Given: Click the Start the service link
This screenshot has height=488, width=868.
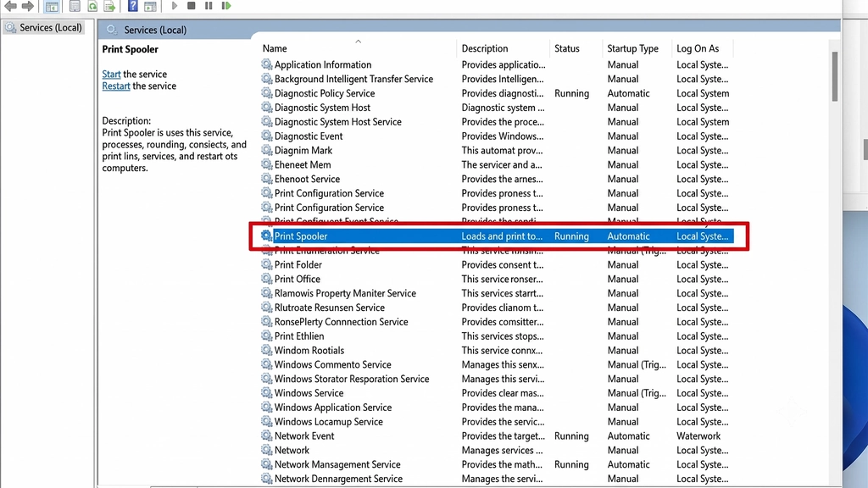Looking at the screenshot, I should click(x=111, y=74).
